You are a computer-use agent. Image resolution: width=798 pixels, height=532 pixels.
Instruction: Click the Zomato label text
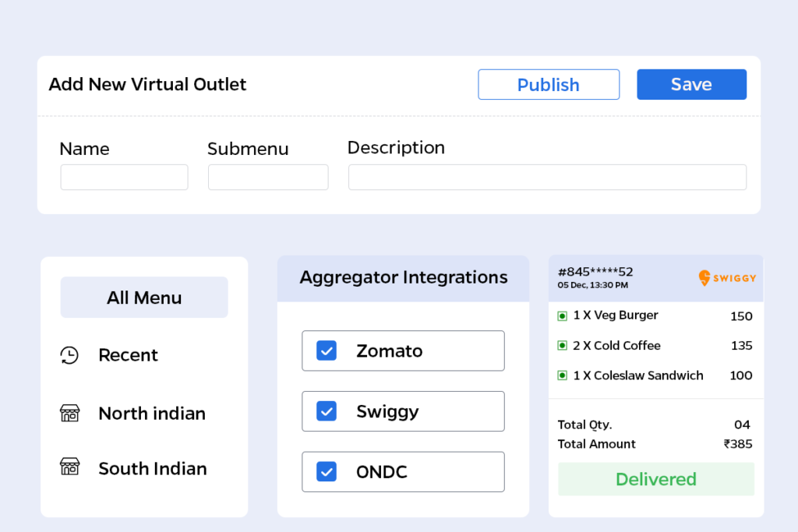click(x=390, y=351)
